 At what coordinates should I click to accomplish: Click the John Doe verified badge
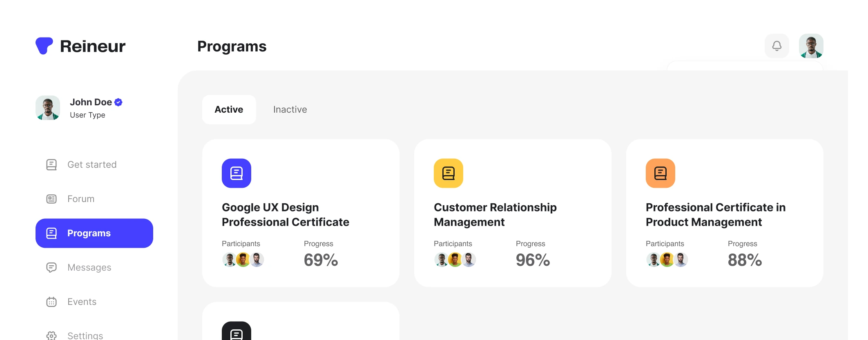118,102
